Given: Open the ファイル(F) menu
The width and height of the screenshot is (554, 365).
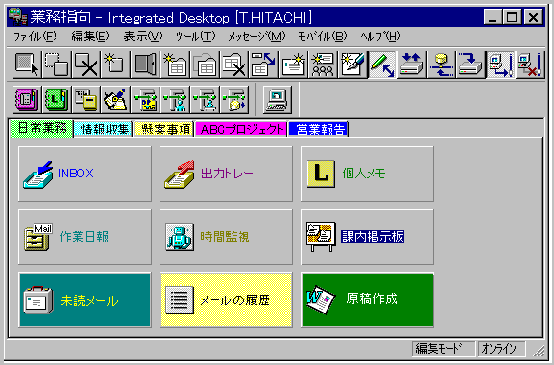Looking at the screenshot, I should [35, 36].
